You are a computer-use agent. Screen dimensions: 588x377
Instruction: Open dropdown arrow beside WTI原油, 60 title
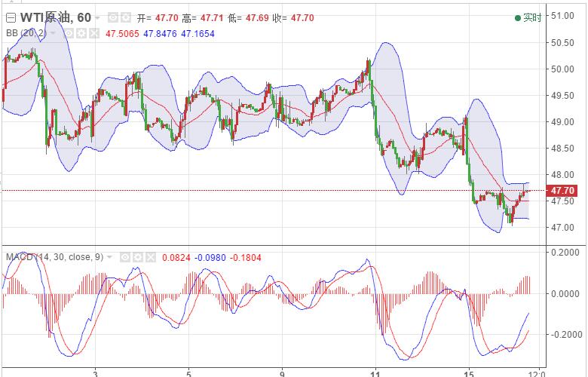97,18
